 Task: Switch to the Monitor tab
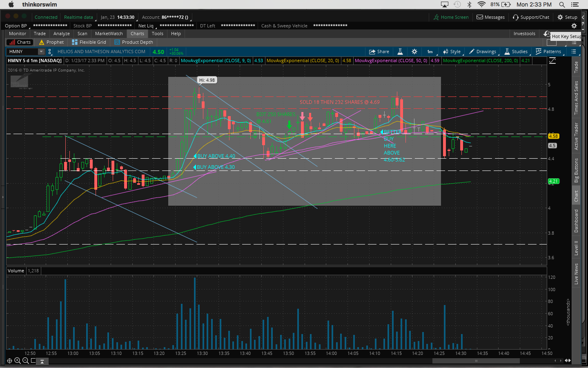[18, 34]
